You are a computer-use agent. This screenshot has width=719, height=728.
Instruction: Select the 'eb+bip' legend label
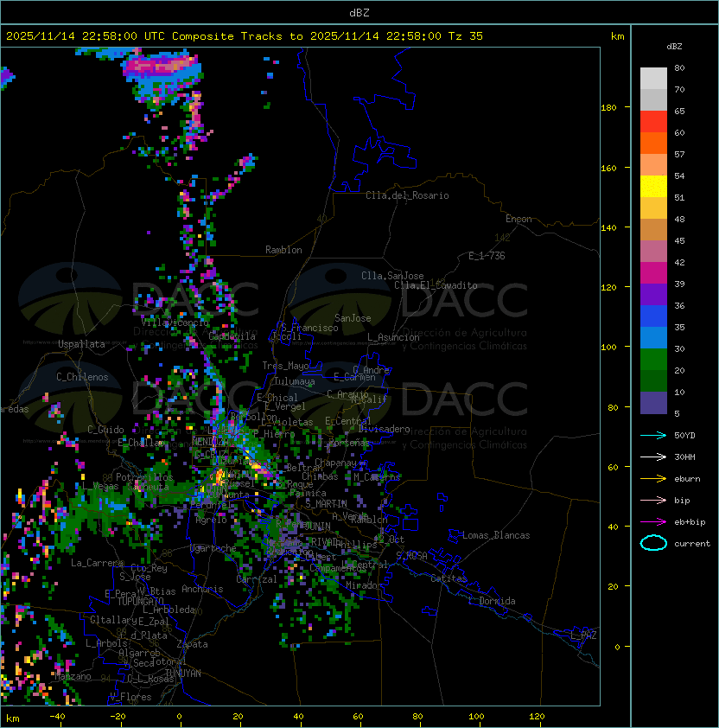click(690, 522)
